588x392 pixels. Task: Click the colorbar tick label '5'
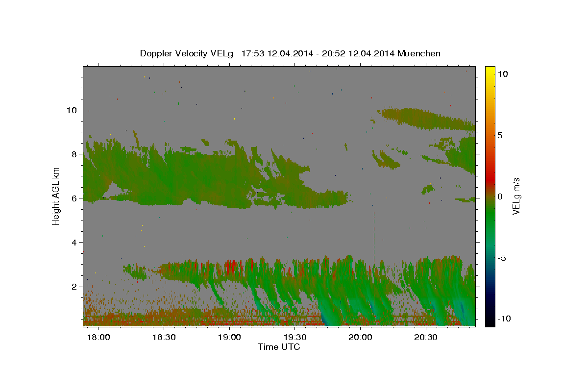pos(500,135)
